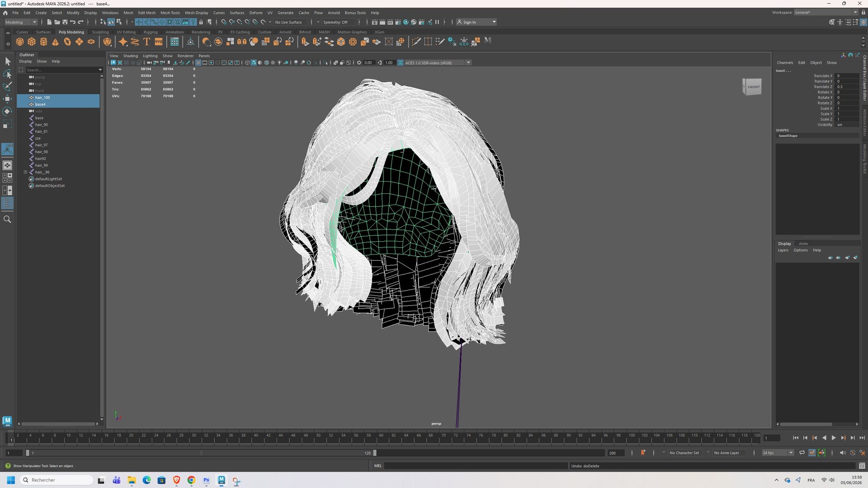Switch to the Anim layer tab
The width and height of the screenshot is (868, 488).
[x=803, y=244]
